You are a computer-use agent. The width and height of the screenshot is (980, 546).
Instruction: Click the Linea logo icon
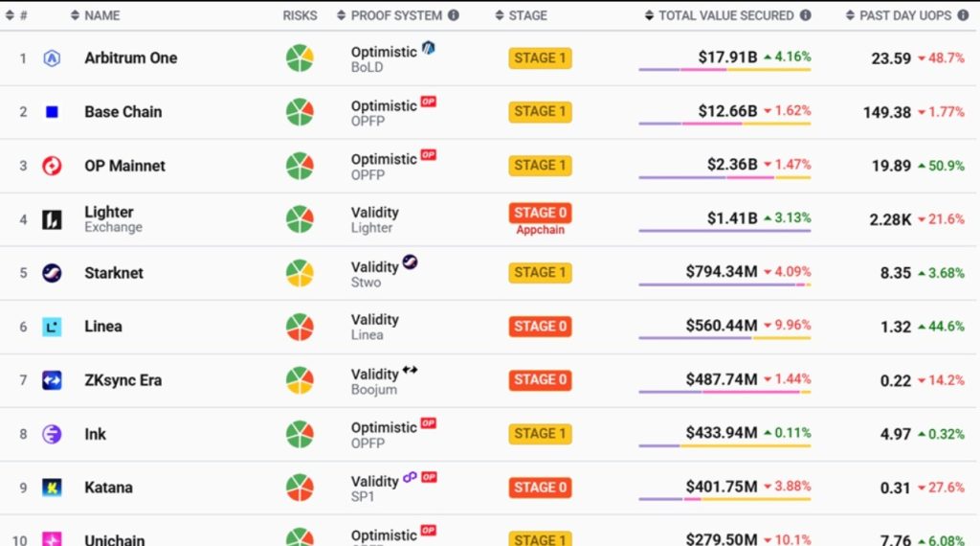click(x=52, y=327)
